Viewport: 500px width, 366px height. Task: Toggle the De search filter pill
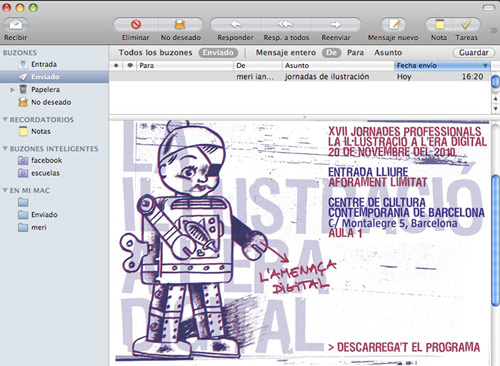pyautogui.click(x=331, y=53)
